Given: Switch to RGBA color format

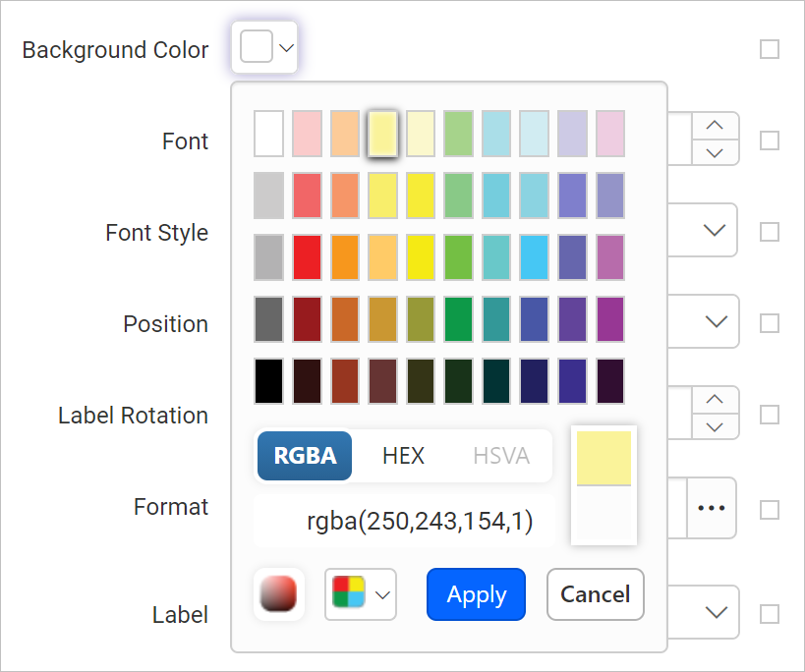Looking at the screenshot, I should [305, 456].
